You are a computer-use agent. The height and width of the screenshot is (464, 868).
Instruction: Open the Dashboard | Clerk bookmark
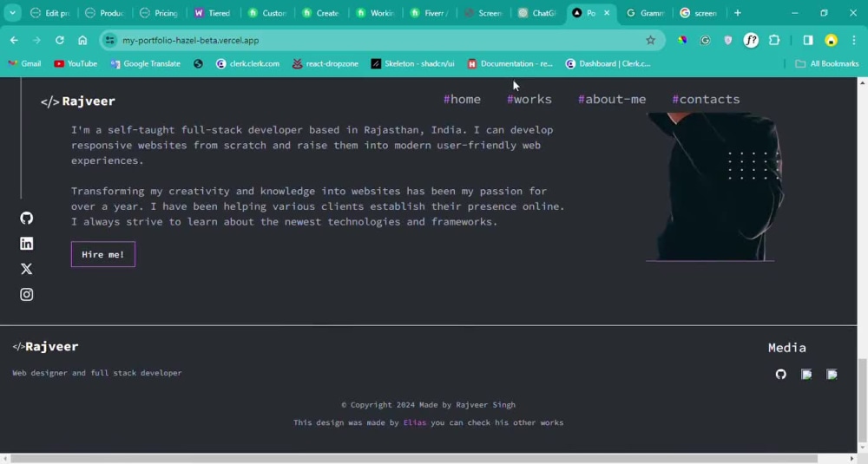pos(608,63)
